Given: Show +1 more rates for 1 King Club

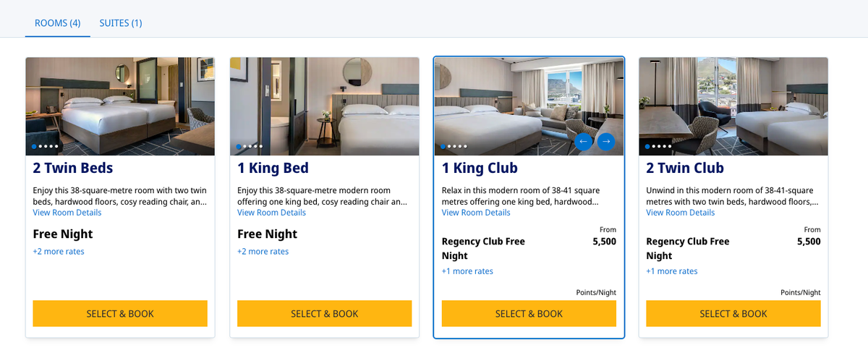Looking at the screenshot, I should click(467, 271).
